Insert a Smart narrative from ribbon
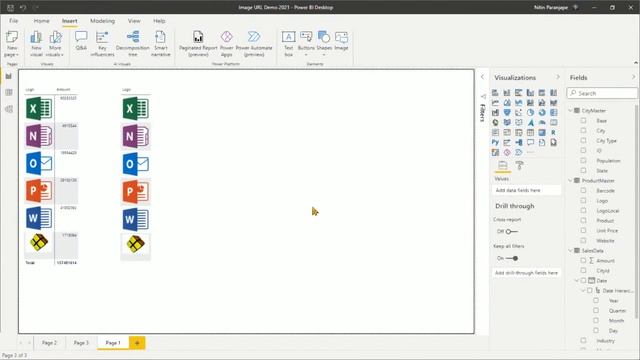This screenshot has width=640, height=360. coord(160,43)
